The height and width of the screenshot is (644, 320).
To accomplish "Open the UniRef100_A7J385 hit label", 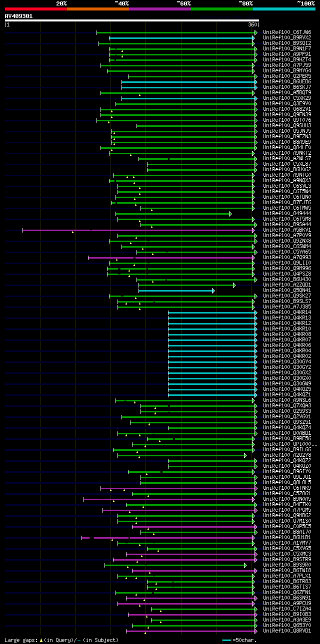I will click(286, 307).
